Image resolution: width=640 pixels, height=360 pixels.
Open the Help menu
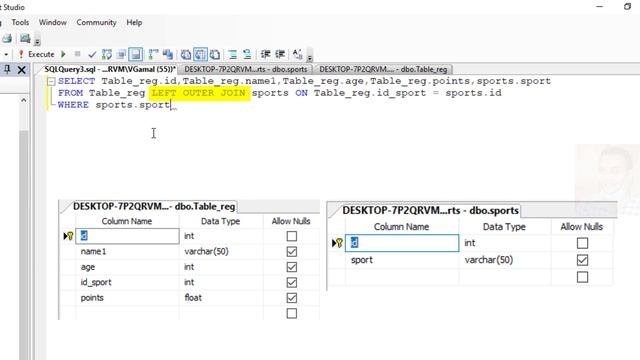pyautogui.click(x=134, y=22)
